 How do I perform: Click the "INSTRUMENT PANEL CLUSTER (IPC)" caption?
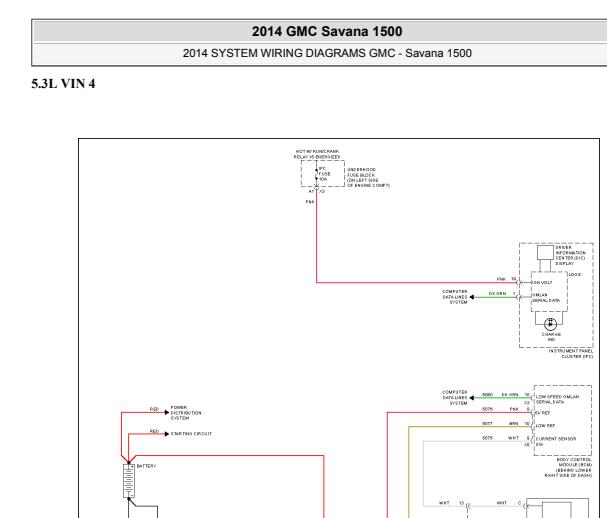coord(571,353)
